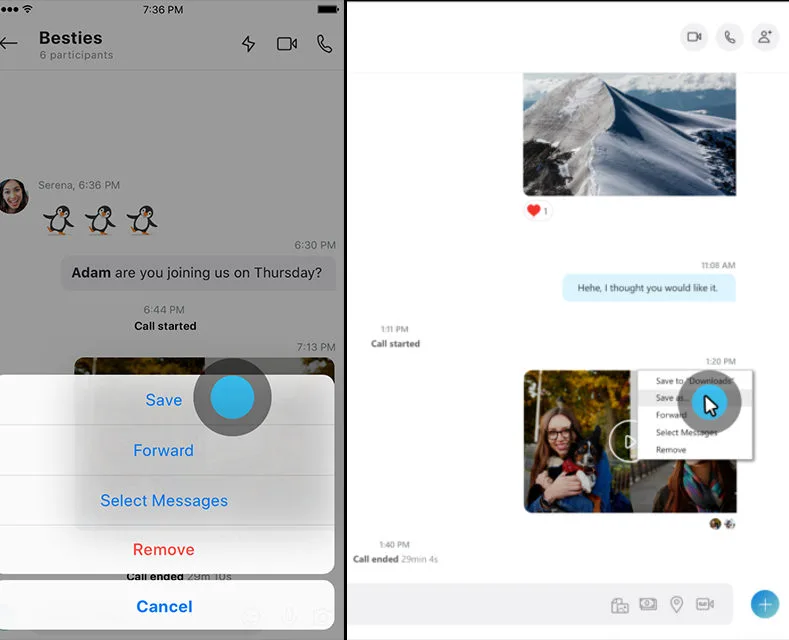Choose Remove in the mobile action sheet
The image size is (789, 640).
tap(164, 549)
